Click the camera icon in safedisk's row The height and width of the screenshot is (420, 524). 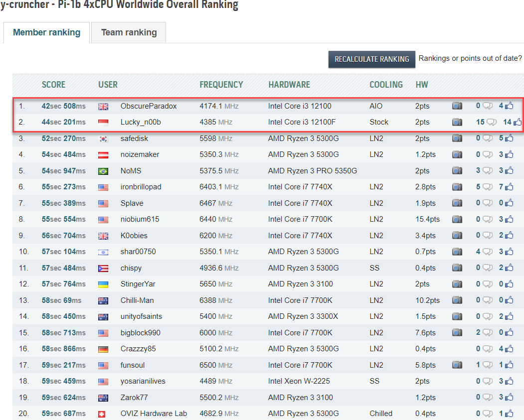[x=457, y=139]
